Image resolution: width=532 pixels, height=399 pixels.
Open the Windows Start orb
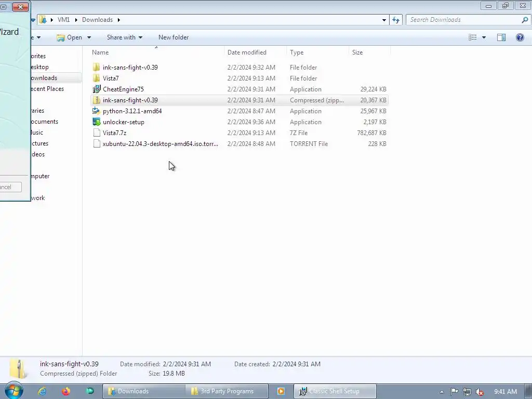tap(14, 391)
